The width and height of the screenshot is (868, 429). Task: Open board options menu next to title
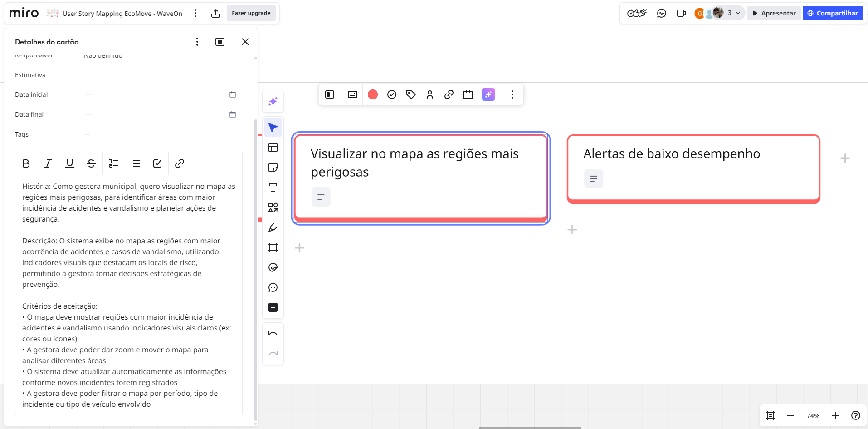[195, 13]
